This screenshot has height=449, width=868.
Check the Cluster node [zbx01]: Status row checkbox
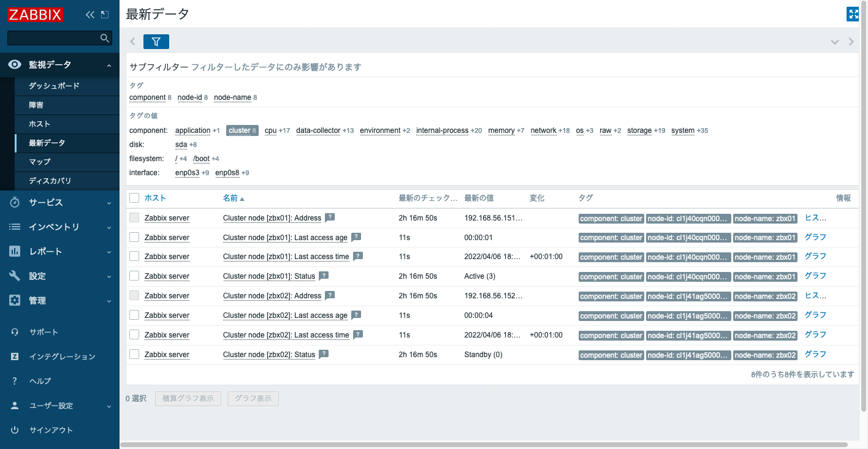click(x=134, y=276)
